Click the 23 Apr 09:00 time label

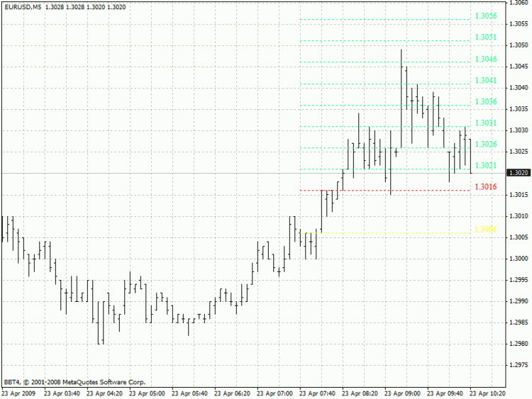tap(402, 393)
